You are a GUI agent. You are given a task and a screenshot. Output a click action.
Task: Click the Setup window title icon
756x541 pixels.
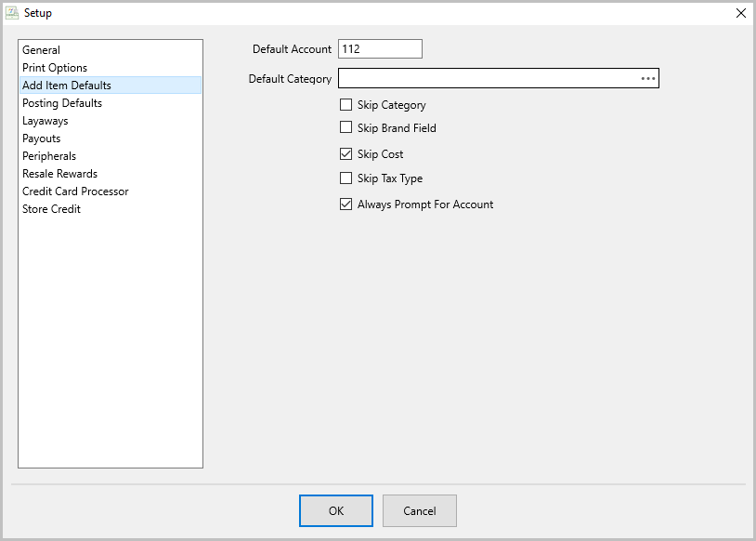12,13
